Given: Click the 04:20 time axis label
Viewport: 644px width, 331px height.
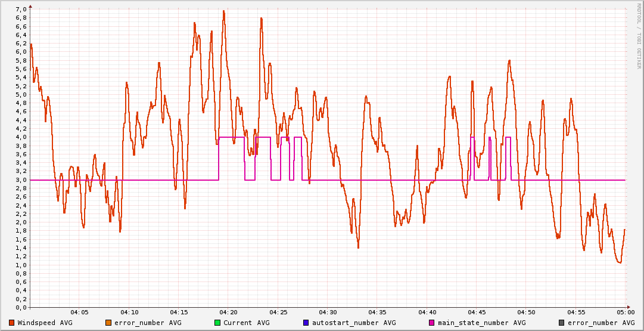Looking at the screenshot, I should 228,312.
